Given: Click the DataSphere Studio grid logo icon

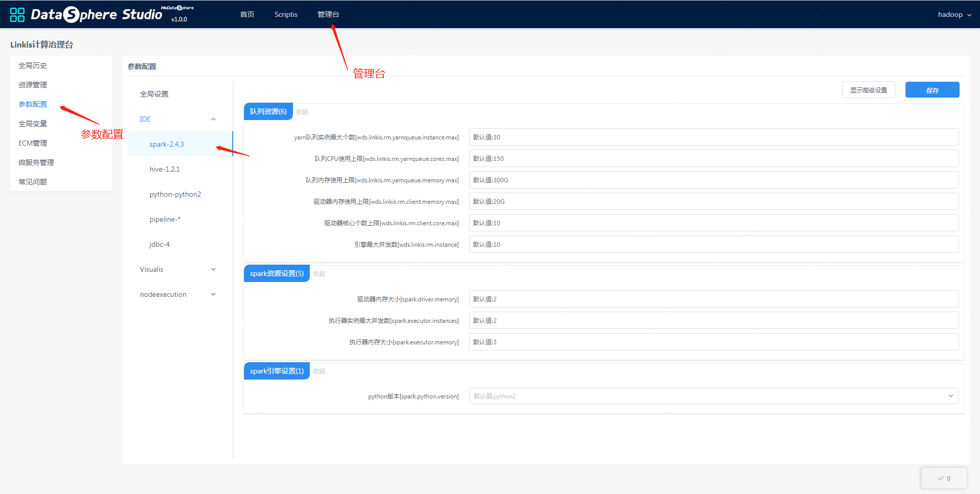Looking at the screenshot, I should [17, 15].
